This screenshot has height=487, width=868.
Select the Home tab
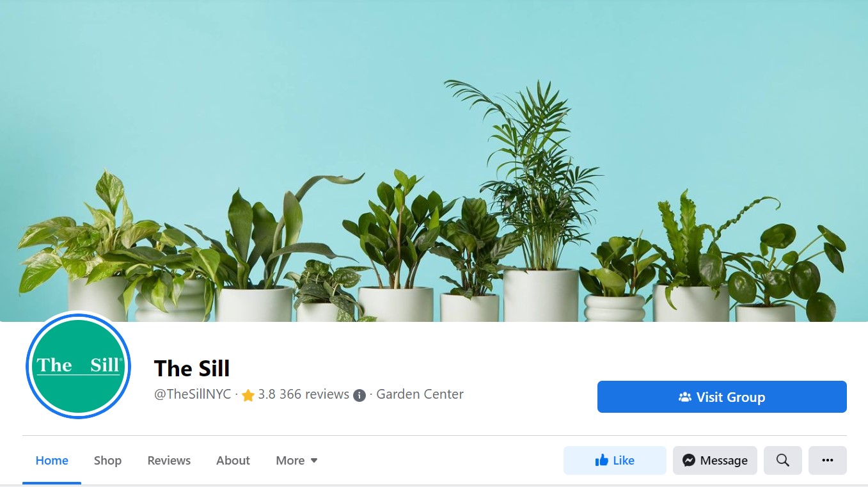point(52,460)
